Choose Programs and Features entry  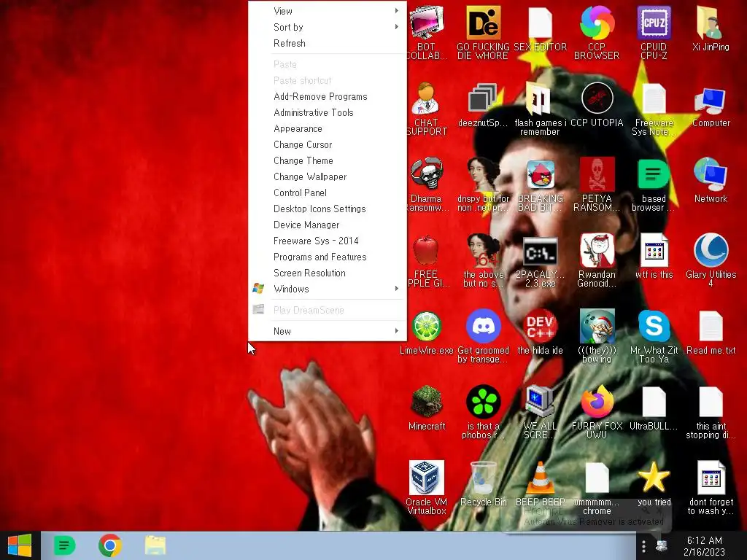[328, 257]
